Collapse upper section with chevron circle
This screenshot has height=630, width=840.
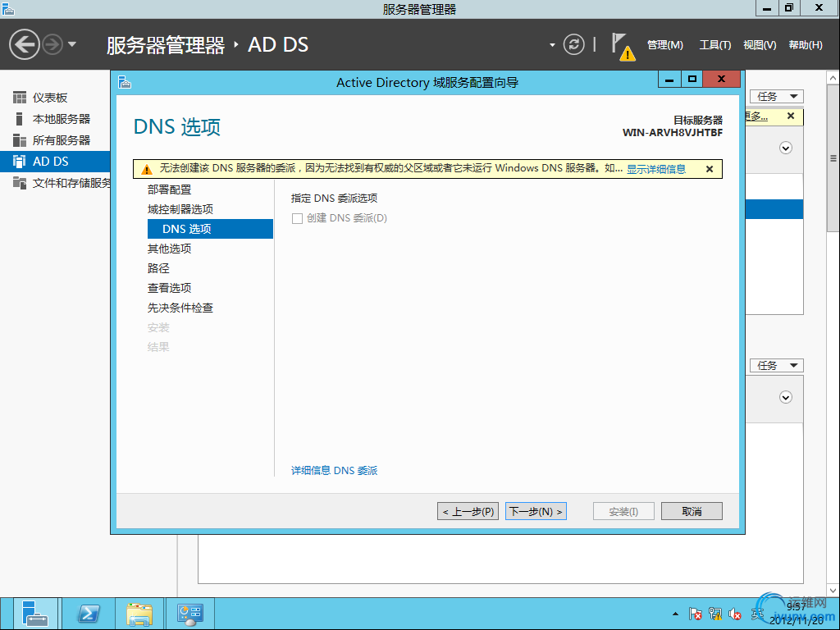[786, 148]
